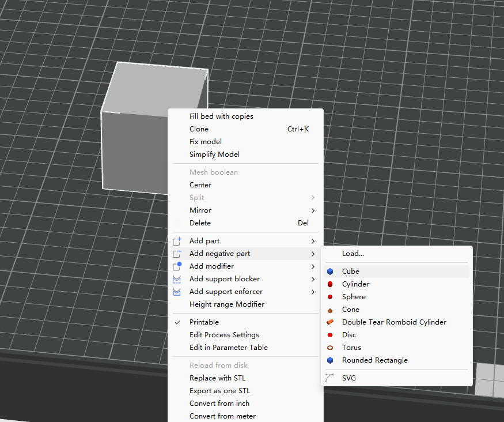Click the SVG curve icon

pos(330,378)
